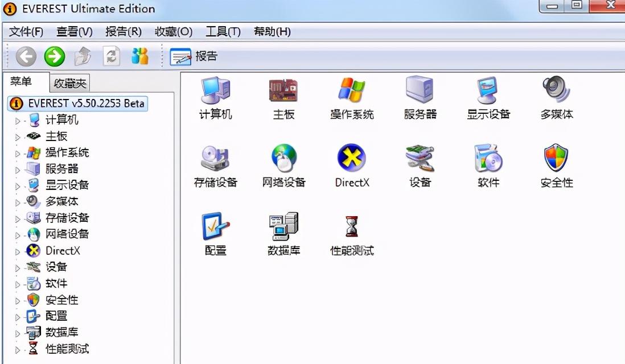
Task: Expand the 存储设备 tree node arrow
Action: click(17, 218)
